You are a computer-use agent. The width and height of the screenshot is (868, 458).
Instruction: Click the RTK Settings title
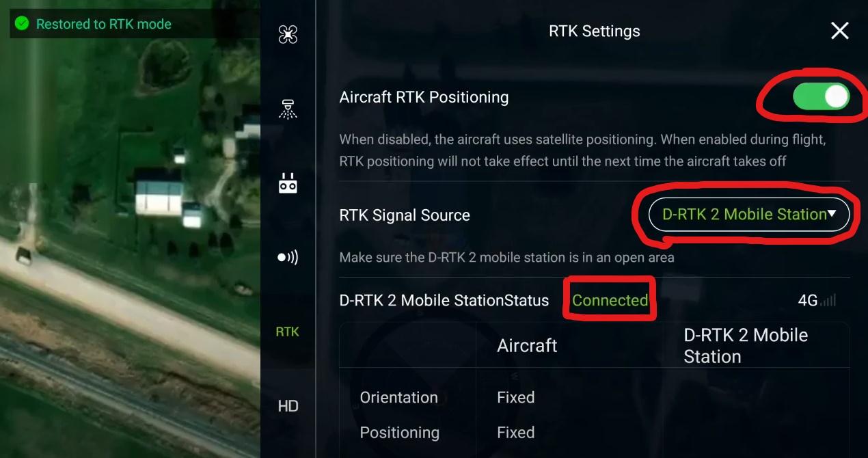click(595, 31)
